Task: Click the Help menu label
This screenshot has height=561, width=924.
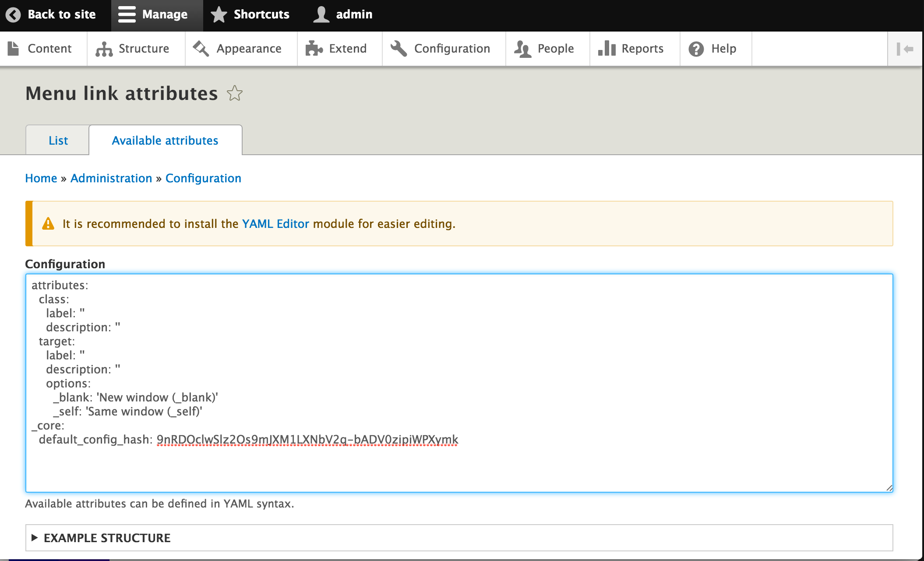Action: point(723,48)
